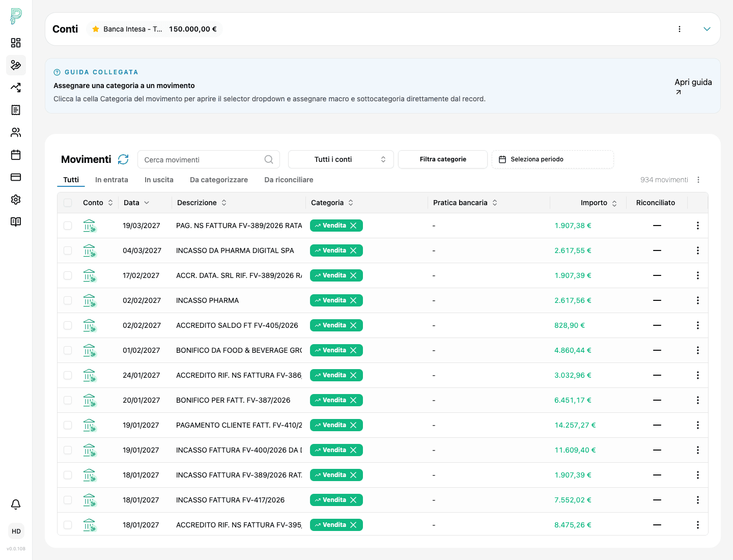Select the Banca Intesa account chip
This screenshot has width=733, height=560.
coord(155,29)
